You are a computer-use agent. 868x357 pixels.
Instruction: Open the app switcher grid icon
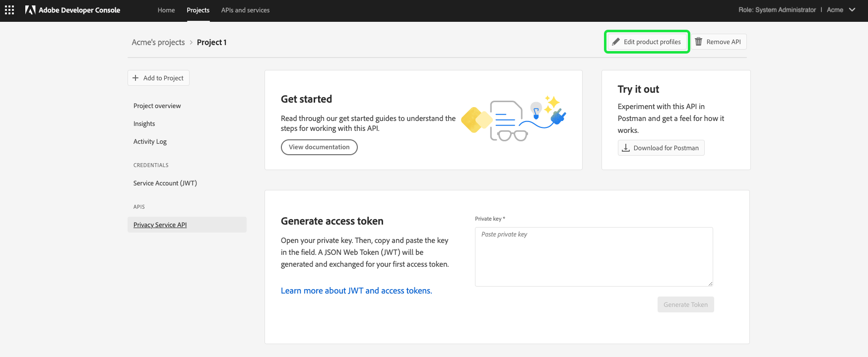[9, 10]
